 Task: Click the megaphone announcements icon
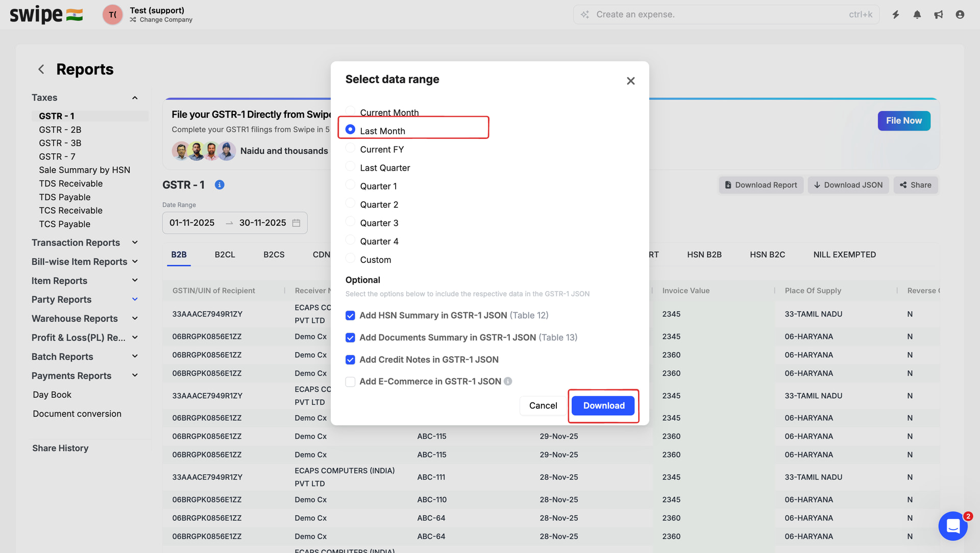tap(938, 15)
